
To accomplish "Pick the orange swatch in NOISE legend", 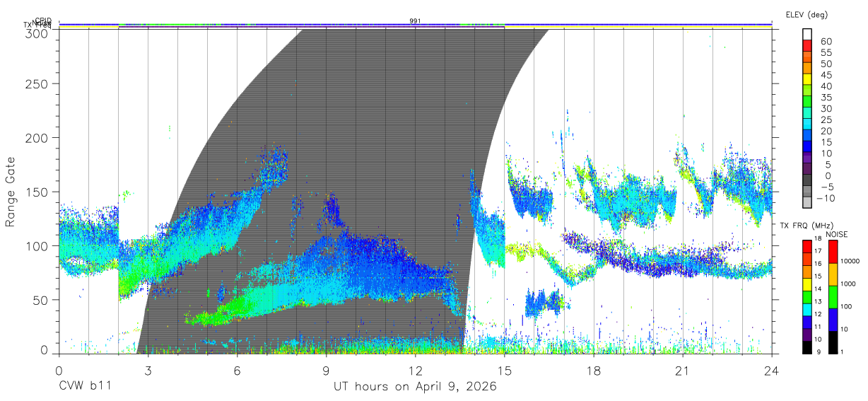I will click(x=832, y=274).
